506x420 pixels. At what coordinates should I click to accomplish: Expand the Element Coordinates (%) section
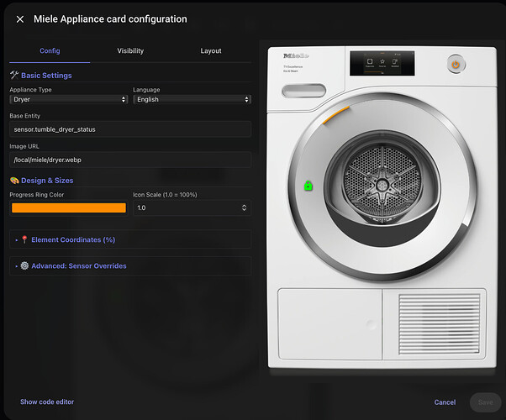[130, 239]
